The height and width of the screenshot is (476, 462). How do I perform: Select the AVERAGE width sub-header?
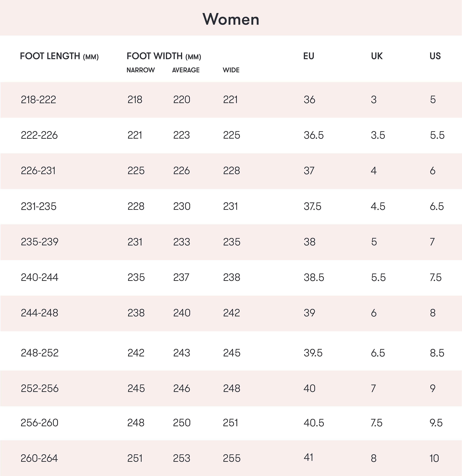click(x=186, y=70)
